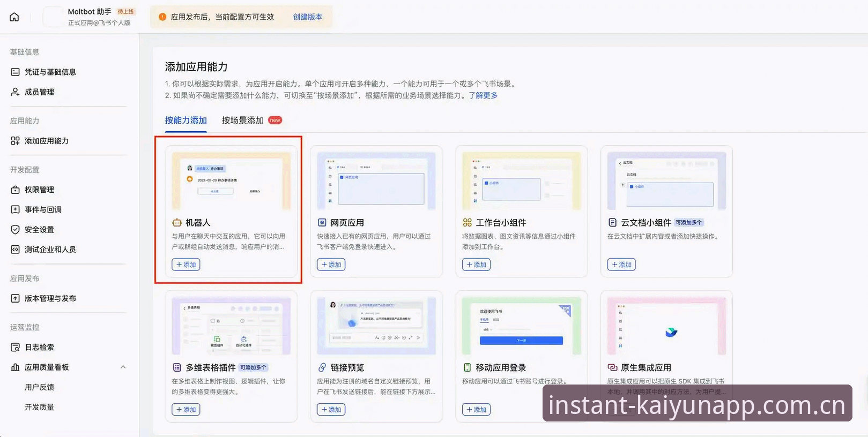Open 日志检索 search icon
Screen dimensions: 868x437
15,347
